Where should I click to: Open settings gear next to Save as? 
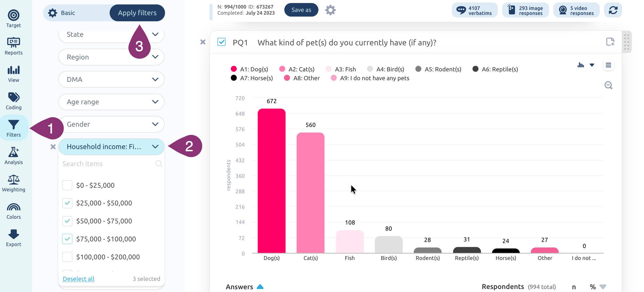pos(330,10)
